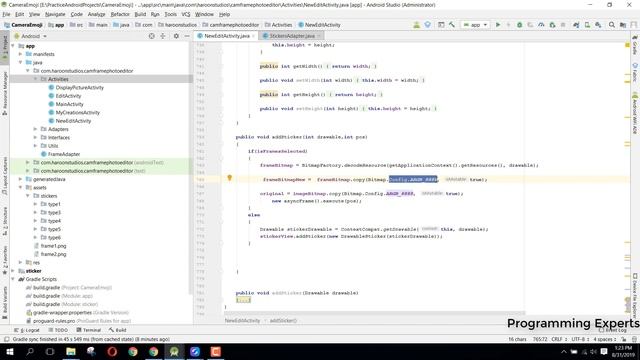This screenshot has width=640, height=360.
Task: Expand the Utils package
Action: (36, 146)
